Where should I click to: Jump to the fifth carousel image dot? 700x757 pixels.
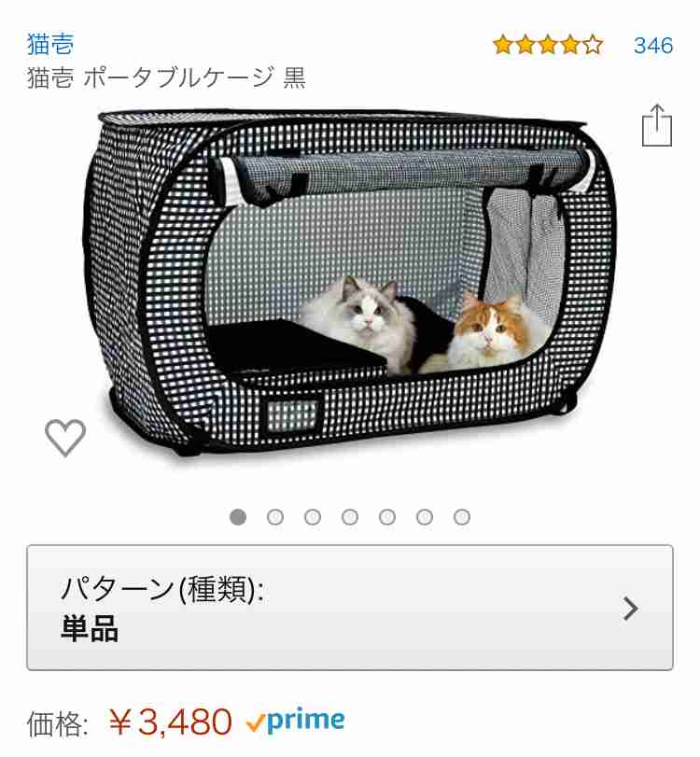coord(387,517)
